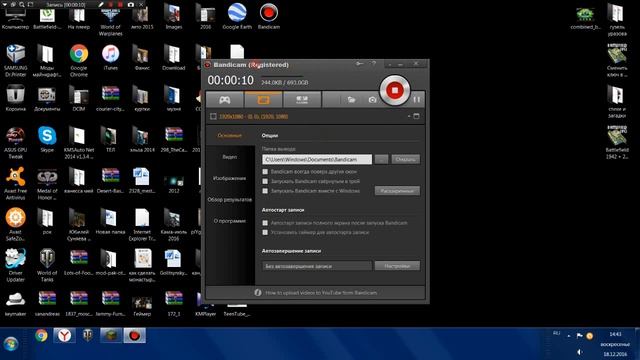
Task: Open Bandicam help question mark icon
Action: (x=373, y=64)
